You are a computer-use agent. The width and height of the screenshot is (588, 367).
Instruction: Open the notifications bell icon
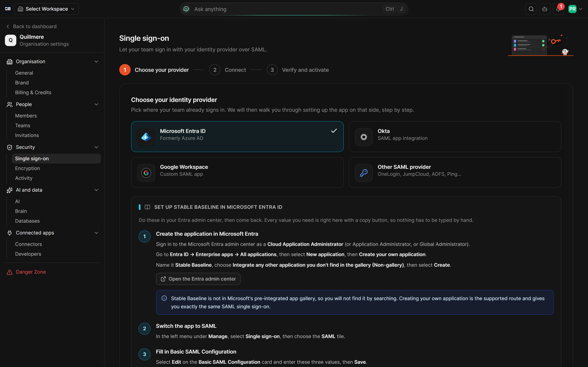coord(558,9)
